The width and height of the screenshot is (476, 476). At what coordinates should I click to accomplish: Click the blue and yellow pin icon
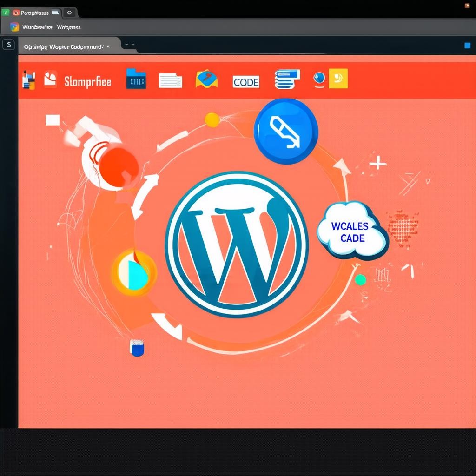click(207, 79)
